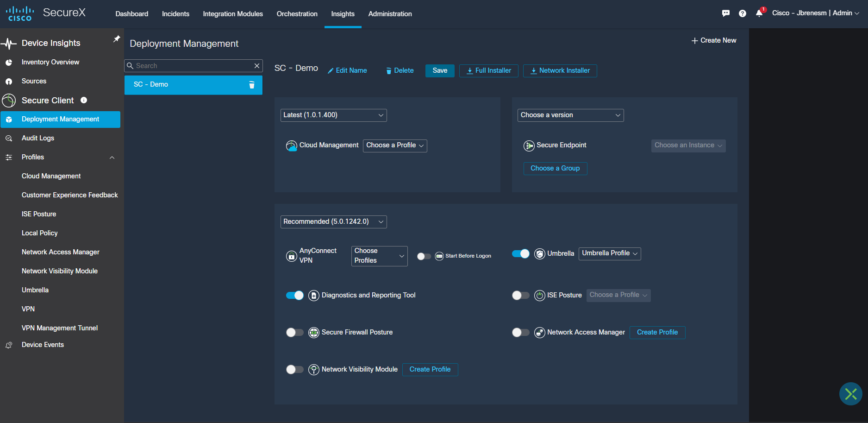Viewport: 868px width, 423px height.
Task: Click the AnyConnect VPN lock icon
Action: click(292, 256)
